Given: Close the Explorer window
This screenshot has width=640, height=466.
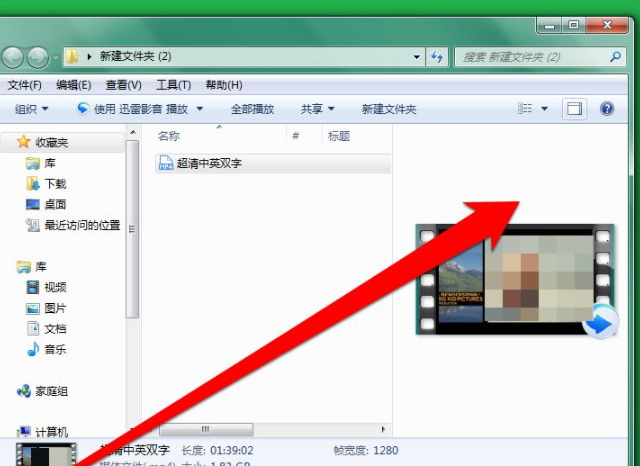Looking at the screenshot, I should point(607,25).
